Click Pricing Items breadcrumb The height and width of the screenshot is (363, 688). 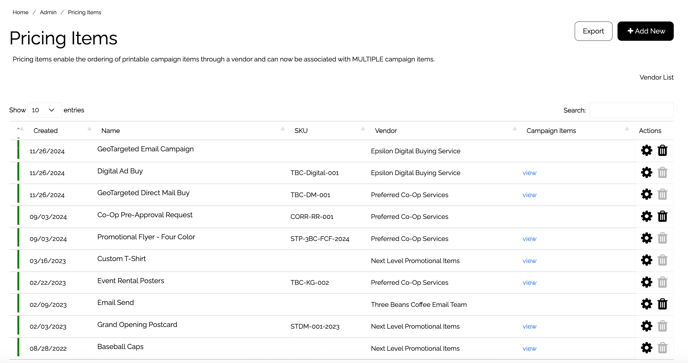pos(84,12)
